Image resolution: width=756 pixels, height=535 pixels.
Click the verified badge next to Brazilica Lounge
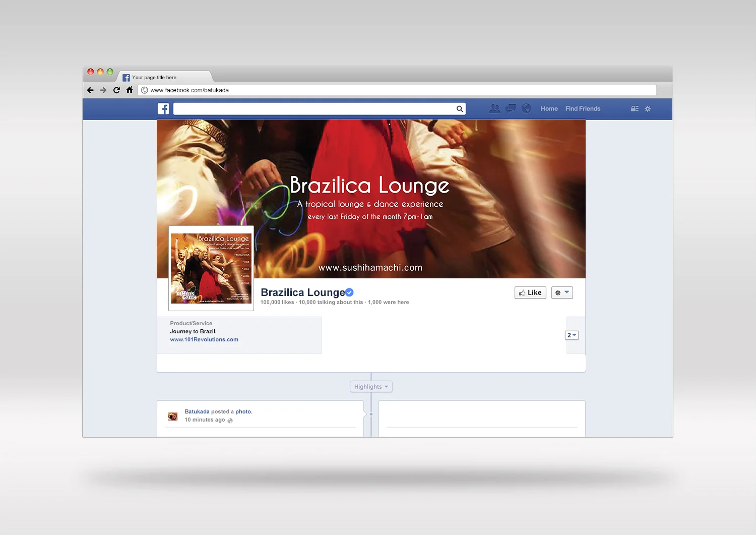point(349,292)
